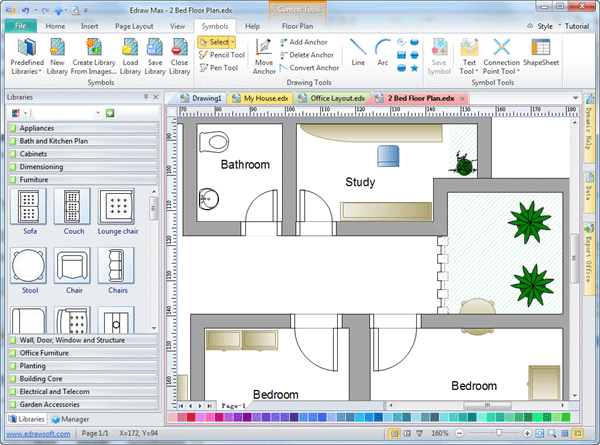Switch to the Office Layout.edx tab
The width and height of the screenshot is (600, 445).
coord(332,98)
